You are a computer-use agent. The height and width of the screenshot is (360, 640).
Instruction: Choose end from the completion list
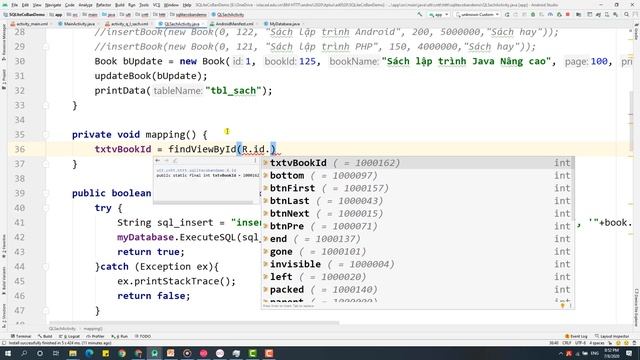[418, 239]
